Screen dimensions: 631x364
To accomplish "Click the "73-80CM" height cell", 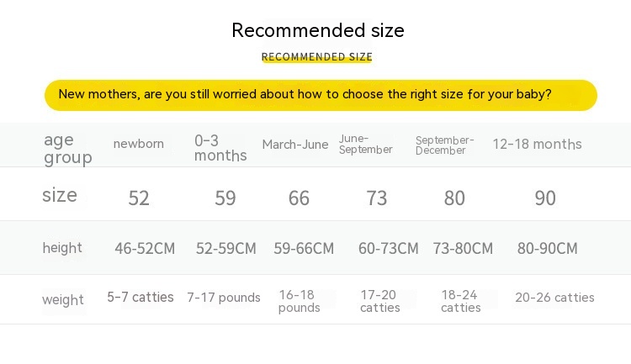I will click(x=463, y=249).
